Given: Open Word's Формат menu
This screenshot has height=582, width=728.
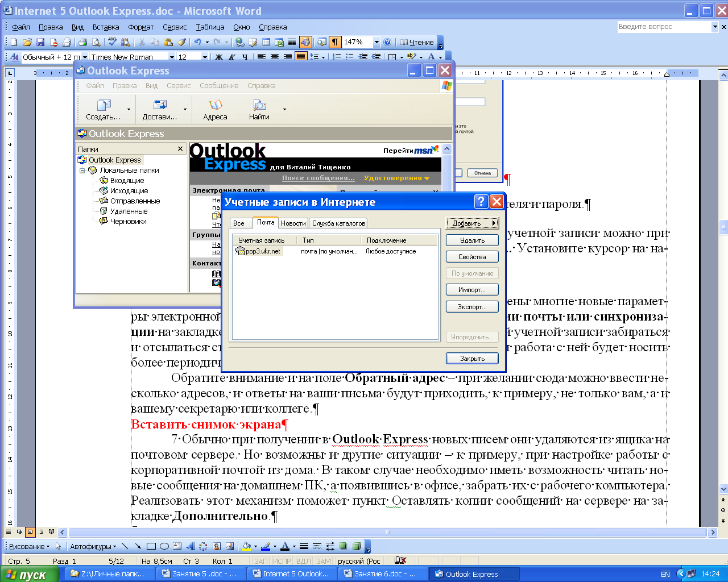Looking at the screenshot, I should tap(141, 27).
